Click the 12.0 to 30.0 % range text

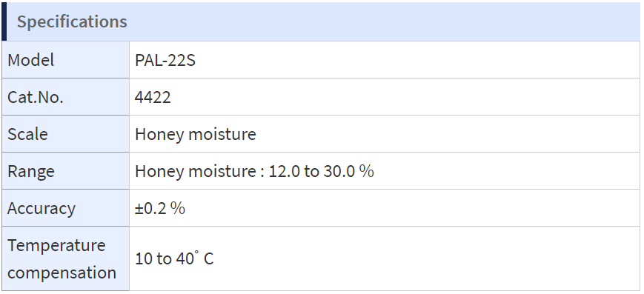point(321,171)
